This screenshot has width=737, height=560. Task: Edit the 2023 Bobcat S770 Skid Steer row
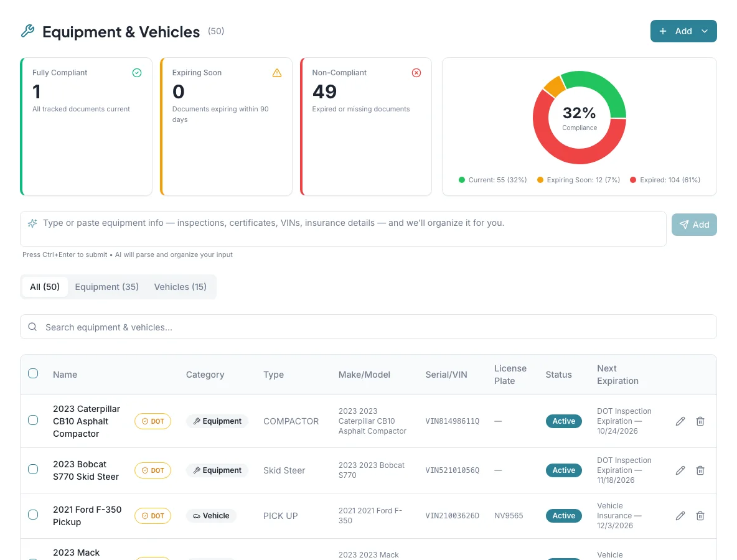pos(680,470)
